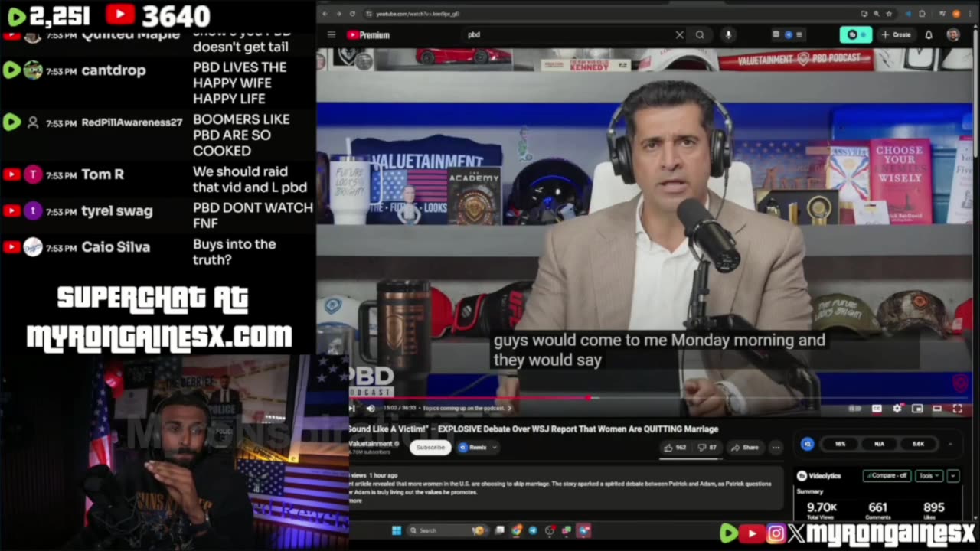Toggle the 'Compare - off' Videolytics switch
Viewport: 980px width, 551px height.
tap(887, 475)
